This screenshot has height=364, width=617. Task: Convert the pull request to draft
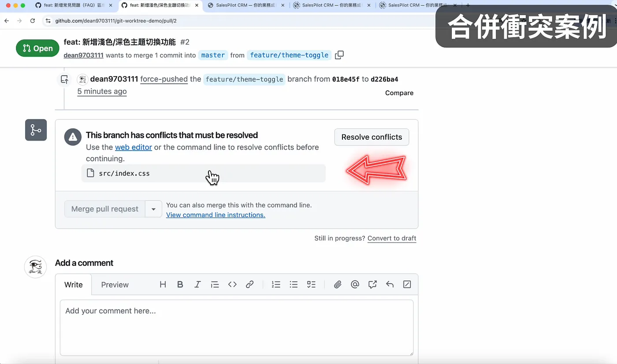392,238
